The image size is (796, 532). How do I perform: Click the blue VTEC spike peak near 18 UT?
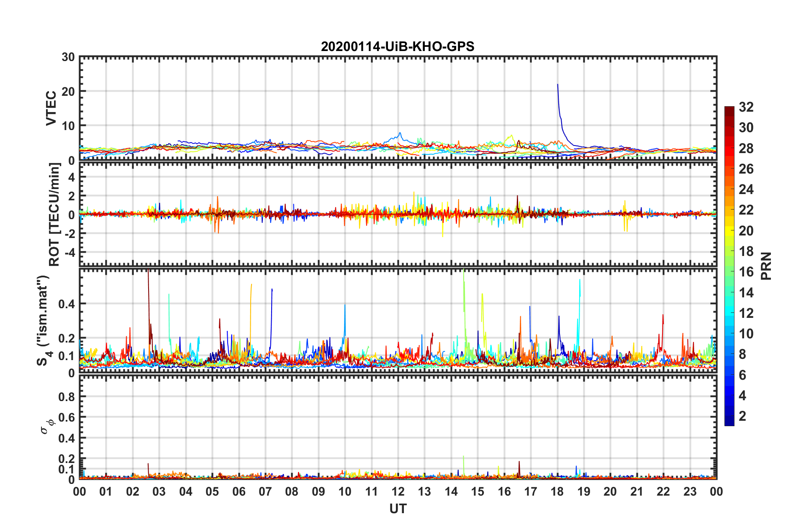click(557, 85)
